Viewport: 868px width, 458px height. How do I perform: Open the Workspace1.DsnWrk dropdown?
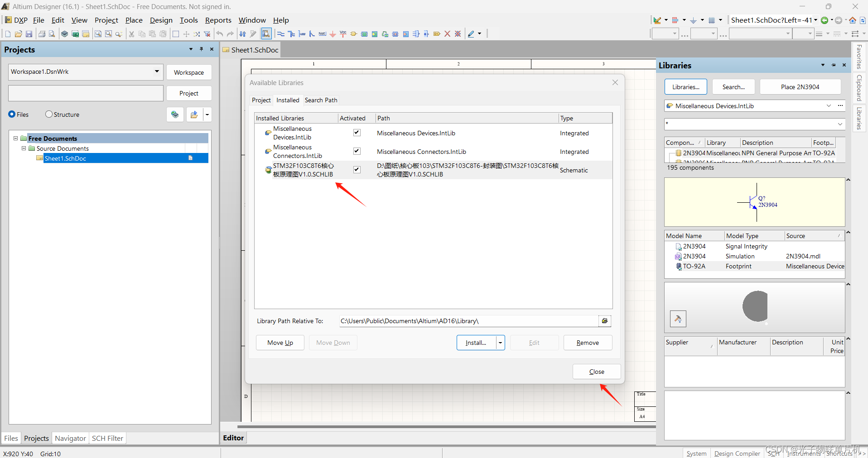coord(157,72)
